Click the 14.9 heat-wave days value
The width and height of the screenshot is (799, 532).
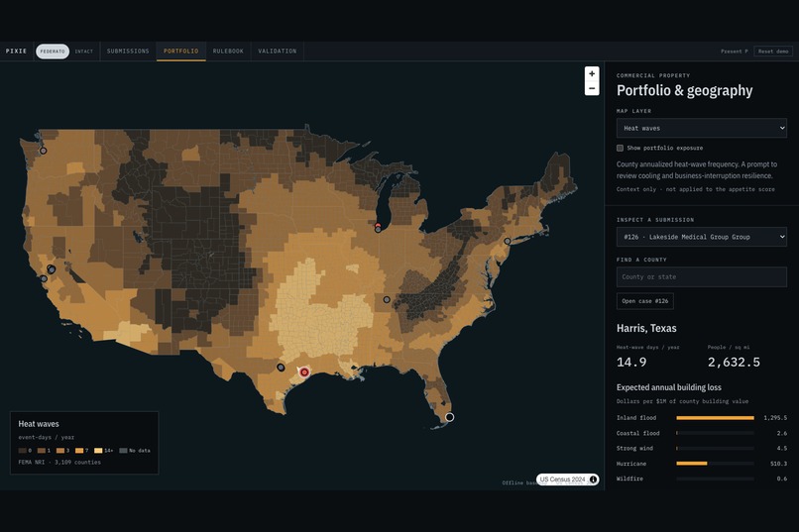pos(631,363)
